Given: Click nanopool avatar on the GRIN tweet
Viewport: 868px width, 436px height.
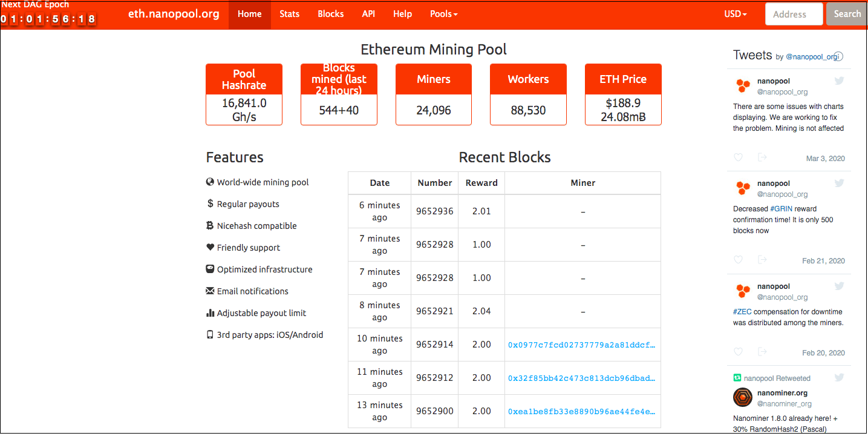Looking at the screenshot, I should (743, 188).
